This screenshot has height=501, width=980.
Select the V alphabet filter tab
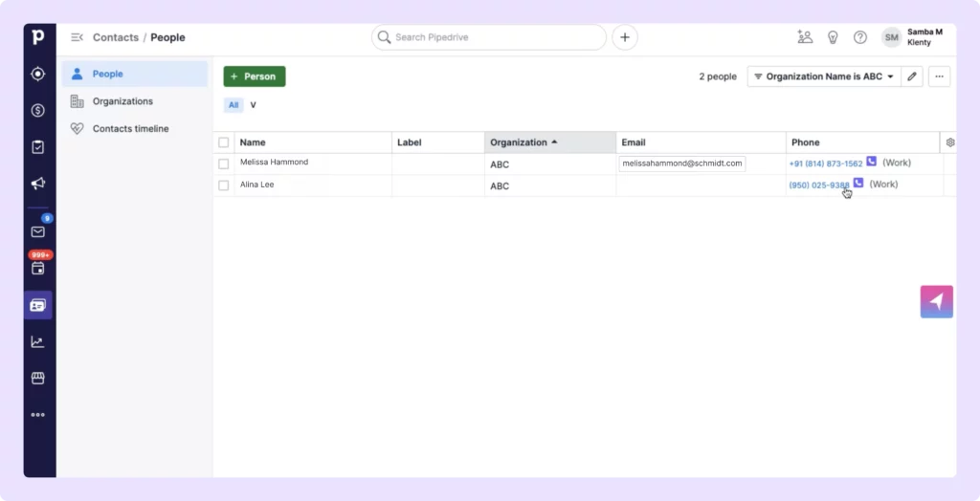point(253,105)
